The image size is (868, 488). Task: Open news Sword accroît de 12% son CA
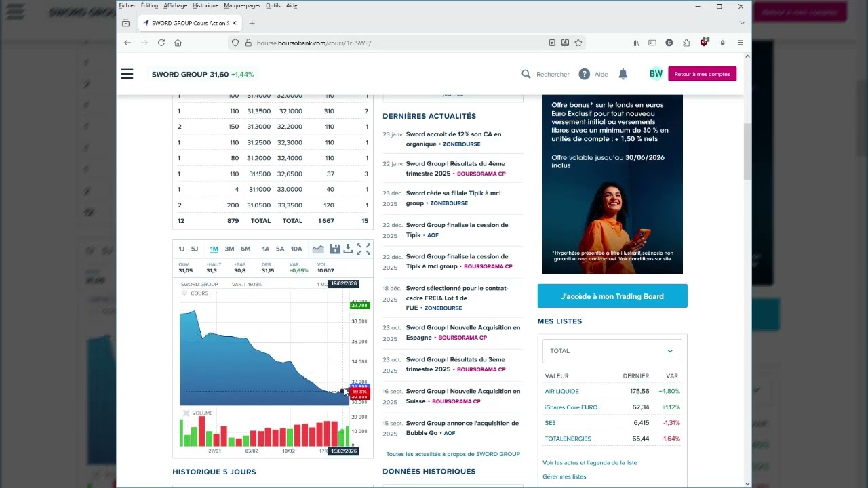[454, 139]
